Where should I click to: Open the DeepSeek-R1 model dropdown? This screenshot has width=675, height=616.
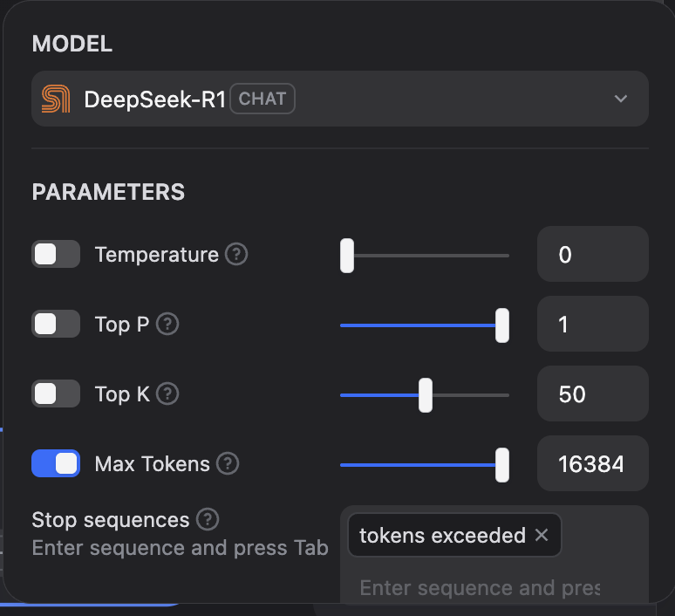(x=340, y=99)
